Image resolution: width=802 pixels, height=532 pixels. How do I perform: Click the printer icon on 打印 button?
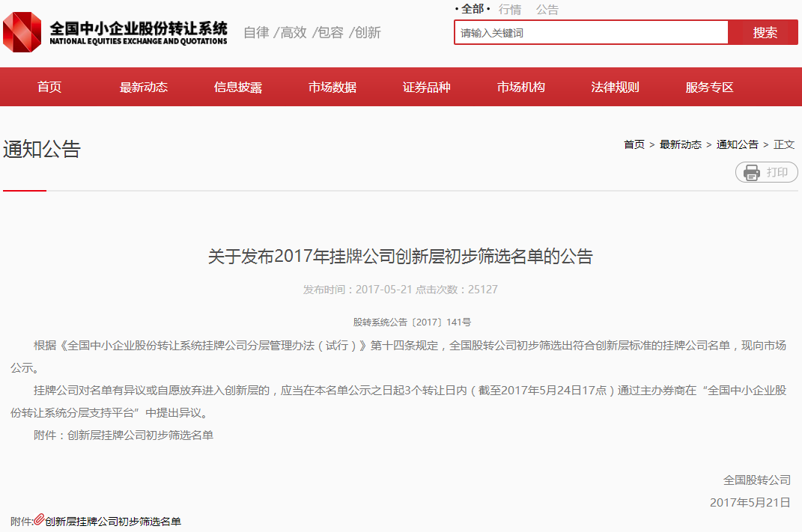[x=750, y=172]
